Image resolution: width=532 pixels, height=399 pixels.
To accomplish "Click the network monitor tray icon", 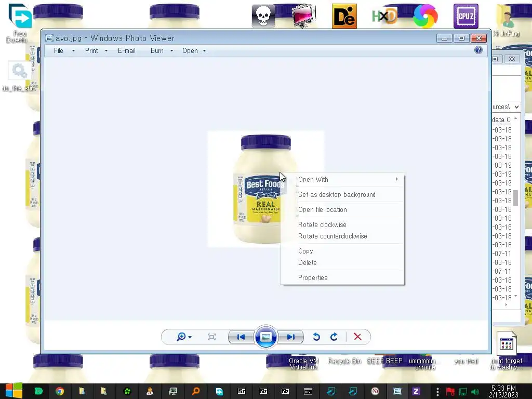I will [463, 392].
